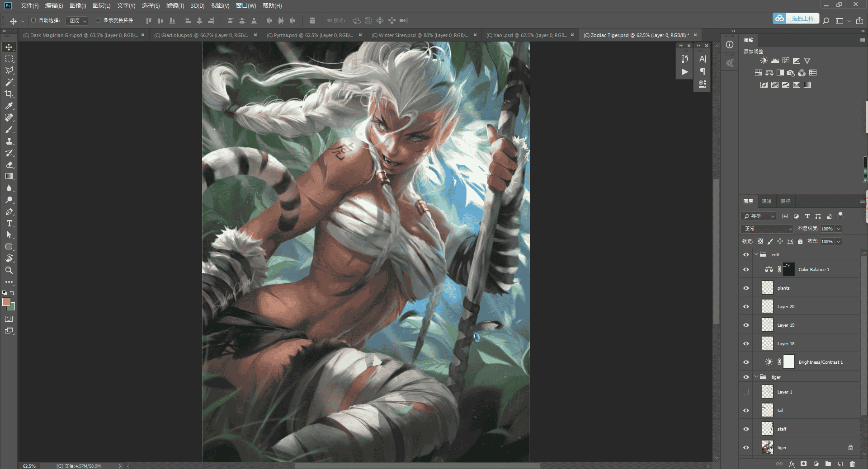Open the search icon in options bar
The height and width of the screenshot is (469, 868).
click(x=826, y=21)
